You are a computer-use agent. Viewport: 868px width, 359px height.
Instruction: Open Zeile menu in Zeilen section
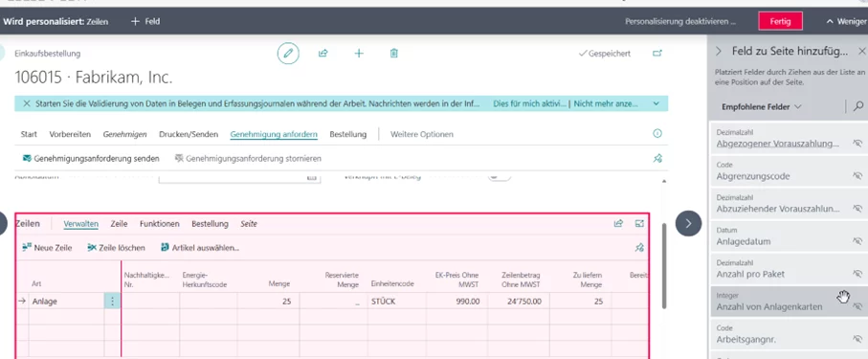pyautogui.click(x=119, y=224)
